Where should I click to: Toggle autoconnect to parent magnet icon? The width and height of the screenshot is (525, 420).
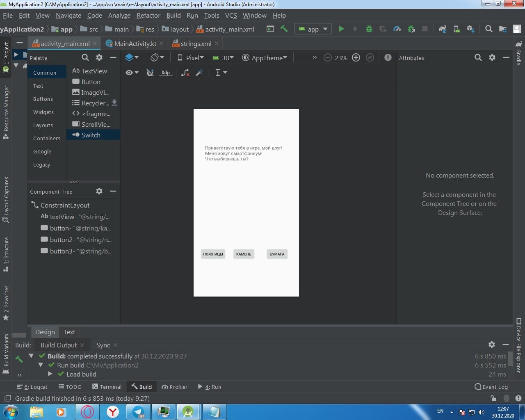tap(150, 73)
